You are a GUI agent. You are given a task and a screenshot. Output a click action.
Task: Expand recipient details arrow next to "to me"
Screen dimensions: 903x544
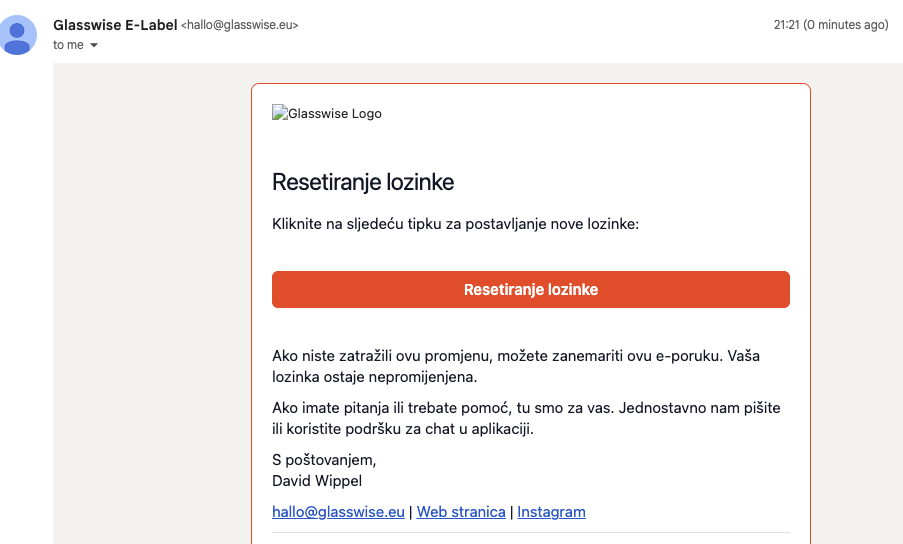(94, 45)
